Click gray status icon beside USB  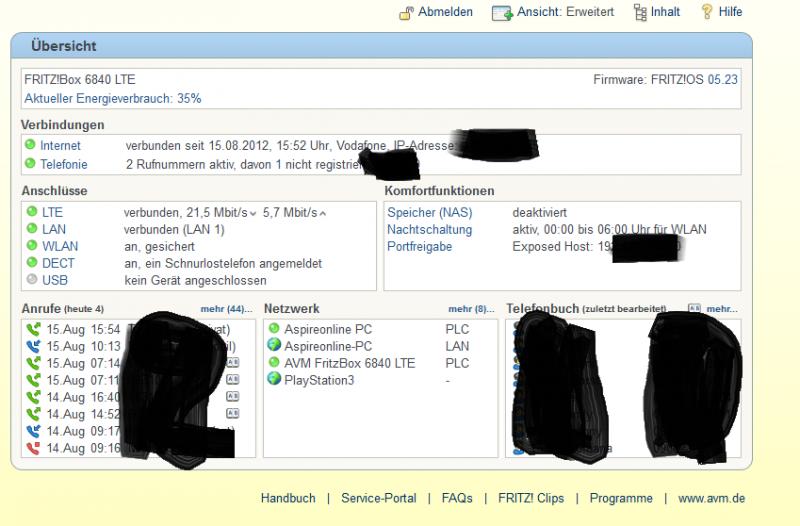[x=32, y=279]
